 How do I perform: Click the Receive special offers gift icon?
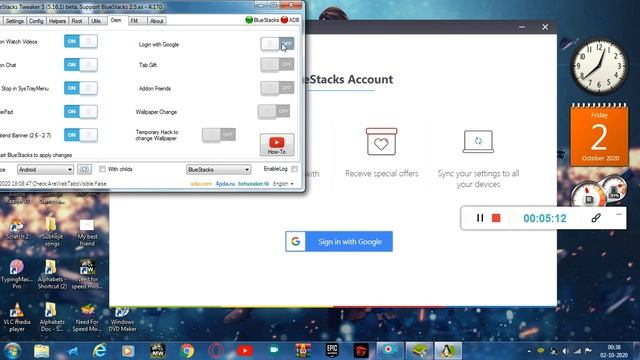pos(381,142)
